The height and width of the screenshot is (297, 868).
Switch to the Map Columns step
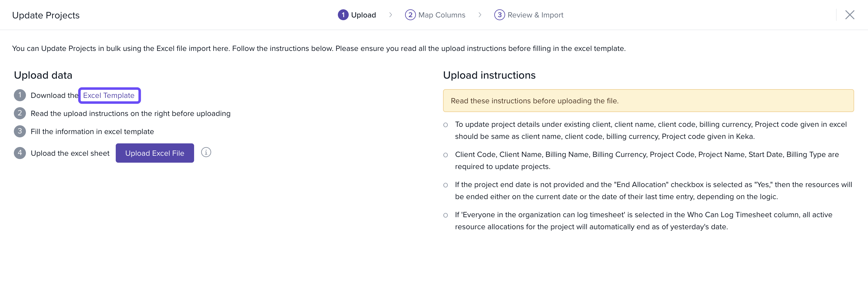(x=442, y=15)
